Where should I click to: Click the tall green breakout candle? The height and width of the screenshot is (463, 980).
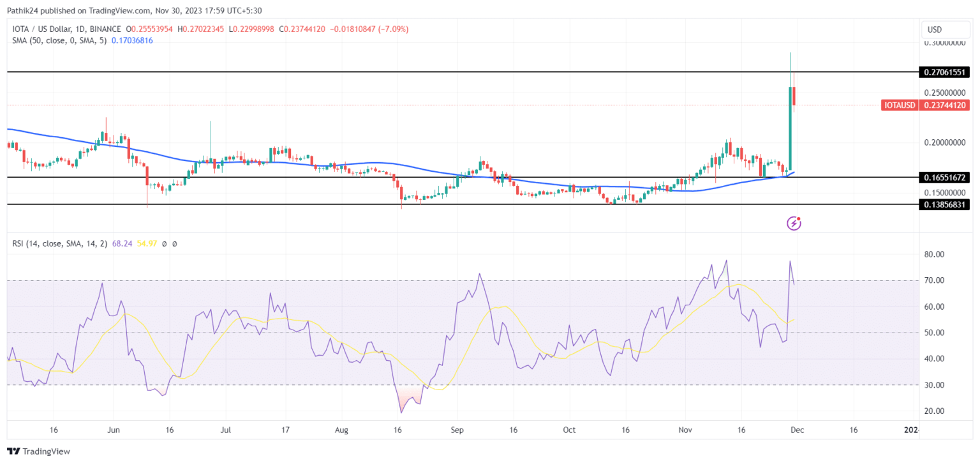(790, 128)
